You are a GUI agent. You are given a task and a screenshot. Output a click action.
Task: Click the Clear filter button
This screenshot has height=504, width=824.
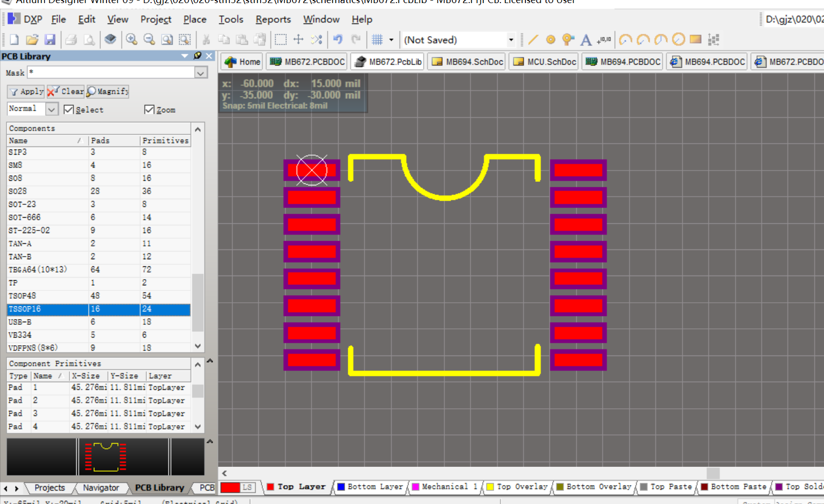[66, 91]
